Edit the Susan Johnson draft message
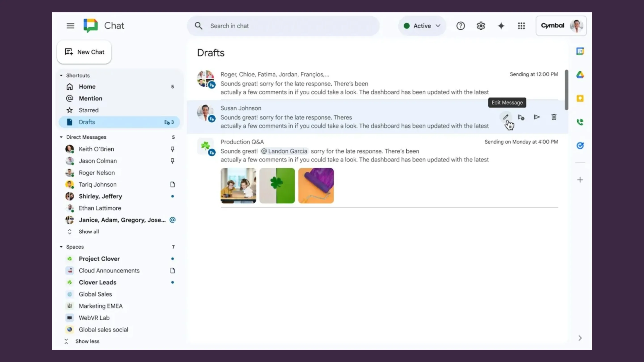 pos(506,117)
